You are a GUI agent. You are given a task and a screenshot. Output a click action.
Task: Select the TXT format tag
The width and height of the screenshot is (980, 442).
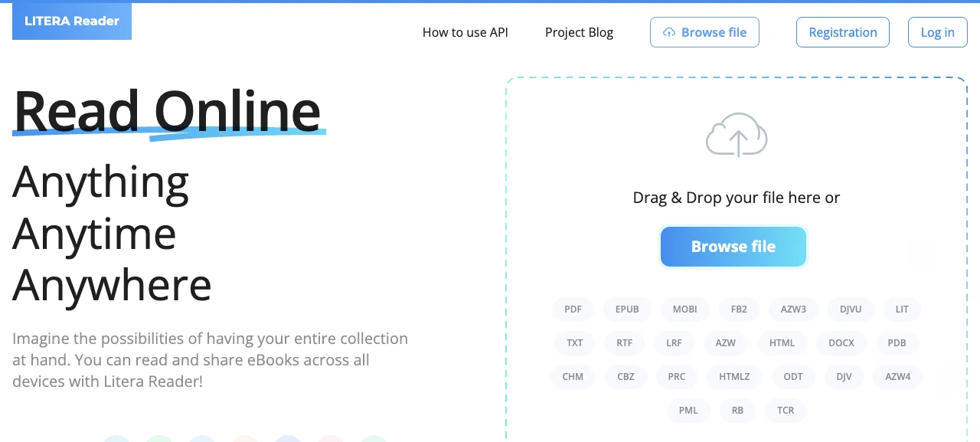click(x=575, y=343)
